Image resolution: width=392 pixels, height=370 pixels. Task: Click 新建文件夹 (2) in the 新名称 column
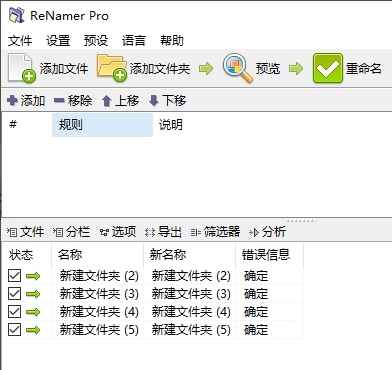pyautogui.click(x=191, y=276)
